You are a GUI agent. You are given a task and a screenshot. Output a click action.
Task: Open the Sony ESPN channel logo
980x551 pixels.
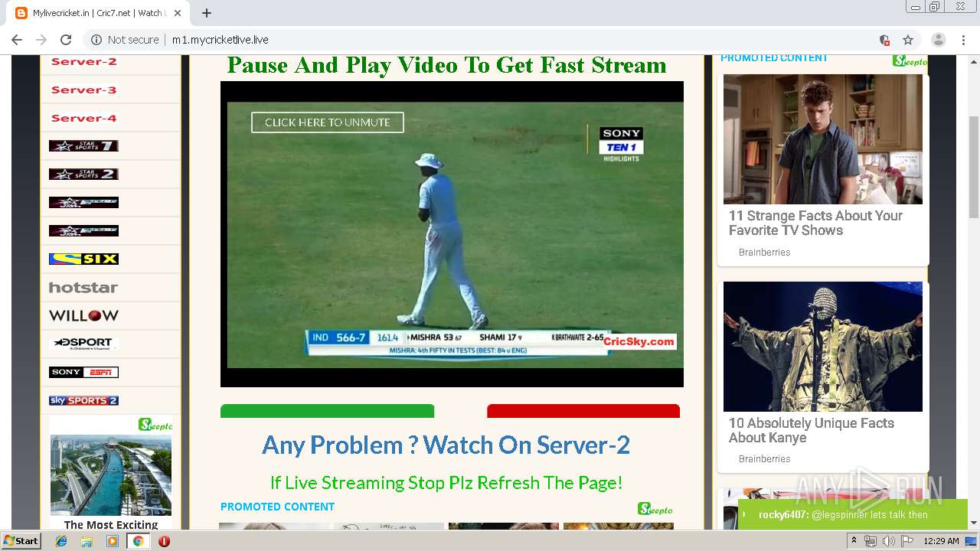tap(83, 372)
